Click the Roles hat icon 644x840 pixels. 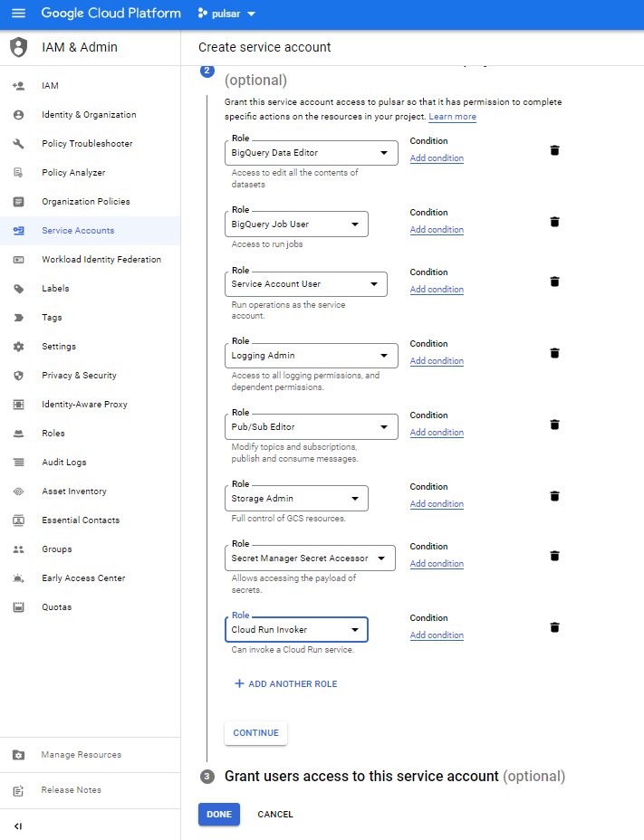pyautogui.click(x=19, y=433)
